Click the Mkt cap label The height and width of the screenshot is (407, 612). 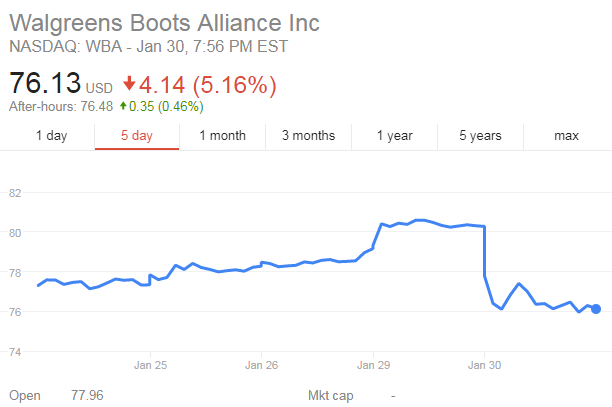pos(329,396)
